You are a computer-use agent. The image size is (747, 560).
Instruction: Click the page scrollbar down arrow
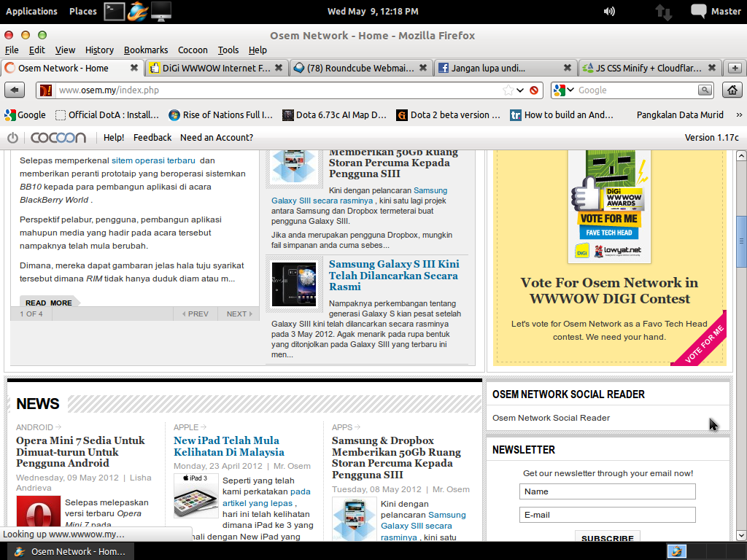coord(741,535)
